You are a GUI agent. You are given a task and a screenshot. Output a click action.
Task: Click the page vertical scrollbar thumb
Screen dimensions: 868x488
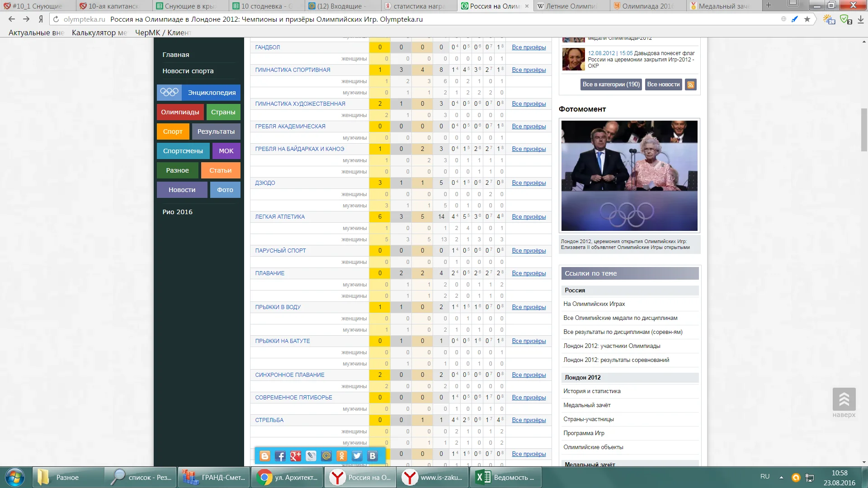coord(864,130)
